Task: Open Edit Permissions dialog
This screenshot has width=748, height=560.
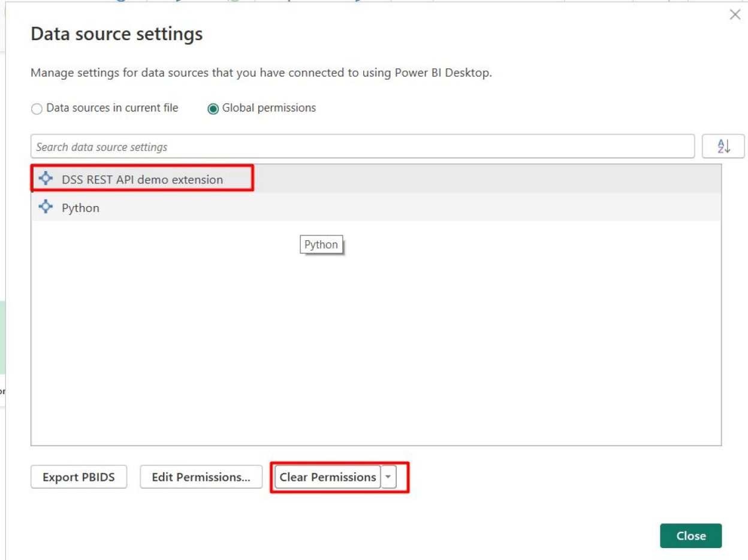Action: [201, 477]
